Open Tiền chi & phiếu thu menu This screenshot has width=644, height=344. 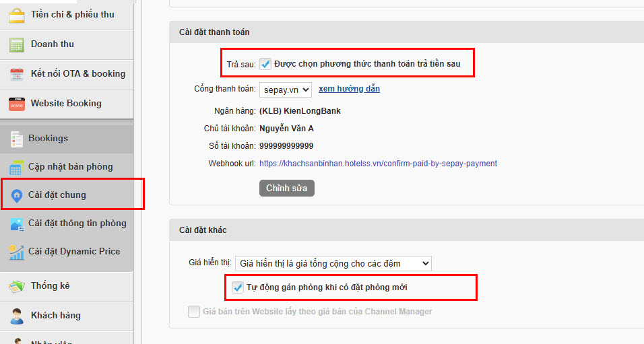(67, 15)
